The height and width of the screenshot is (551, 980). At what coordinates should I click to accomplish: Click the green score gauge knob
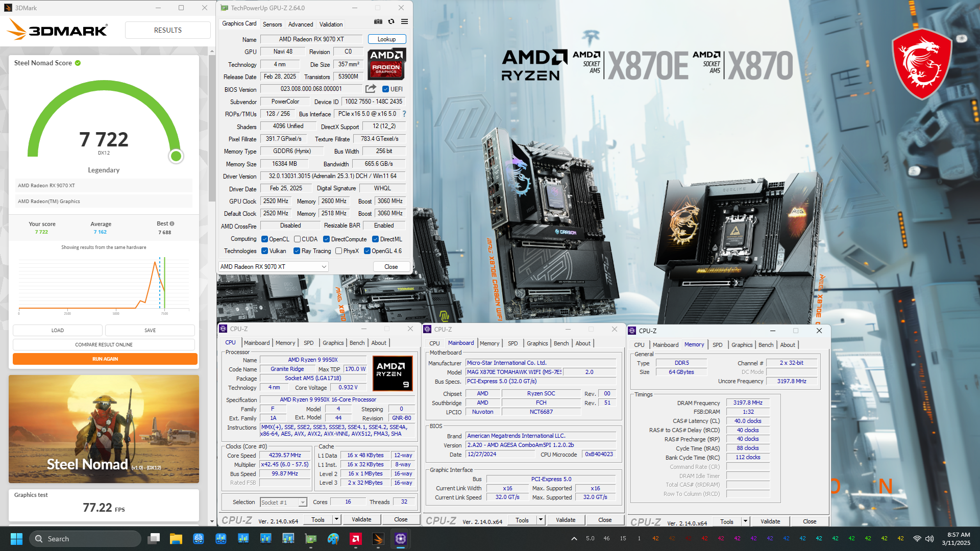click(176, 156)
